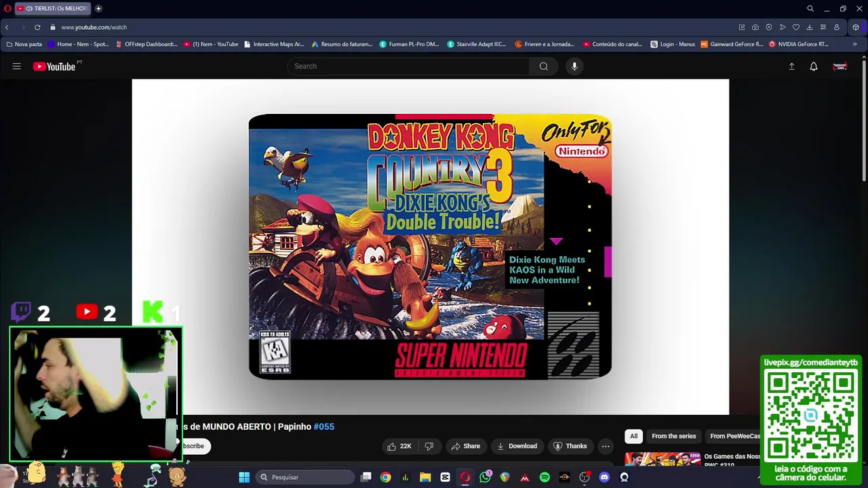Select the From PeeWeeCast chip

[x=734, y=436]
